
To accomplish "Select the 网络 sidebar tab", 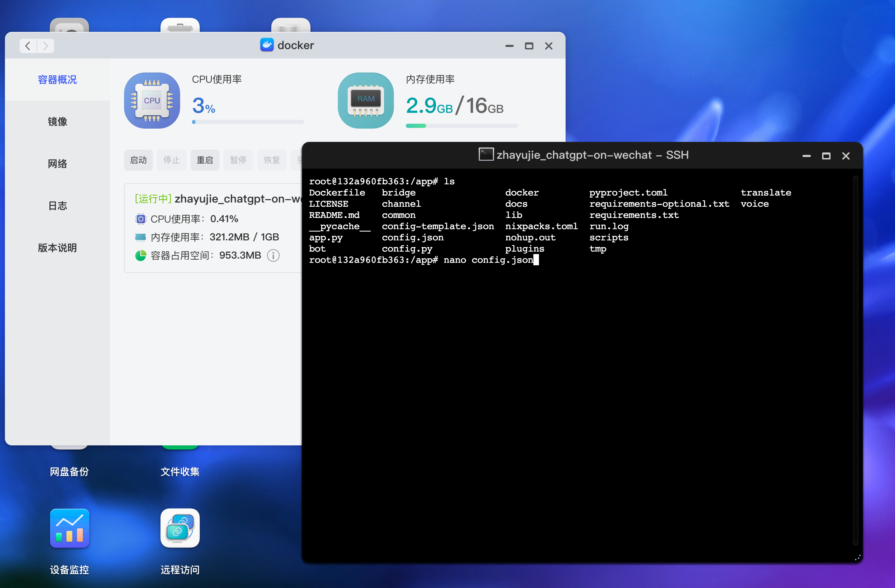I will [57, 164].
